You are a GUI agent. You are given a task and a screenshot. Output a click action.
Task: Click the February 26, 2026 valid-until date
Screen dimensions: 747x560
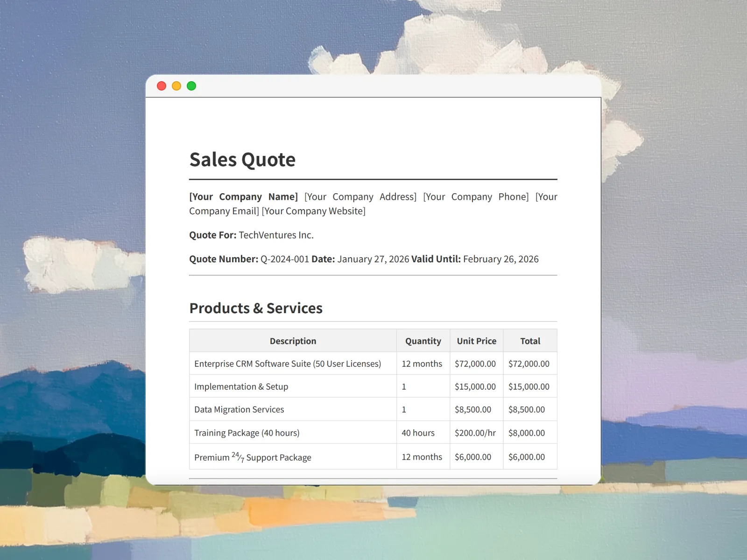[x=500, y=259]
